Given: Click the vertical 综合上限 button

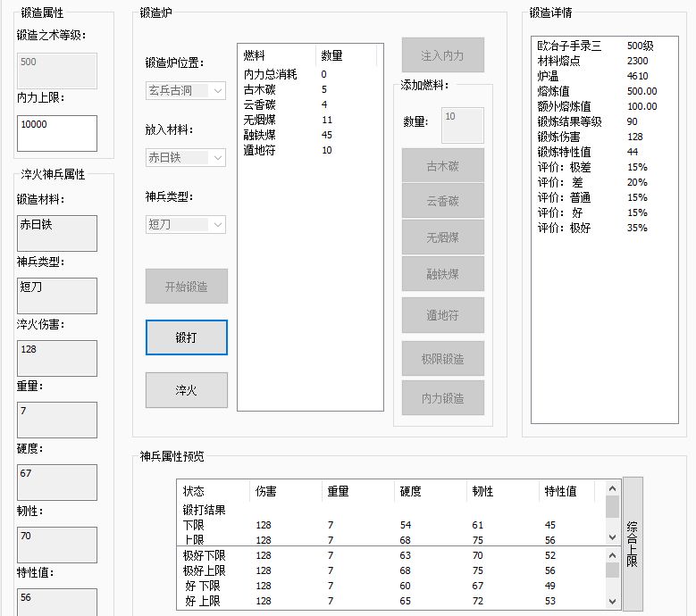Looking at the screenshot, I should [x=633, y=544].
